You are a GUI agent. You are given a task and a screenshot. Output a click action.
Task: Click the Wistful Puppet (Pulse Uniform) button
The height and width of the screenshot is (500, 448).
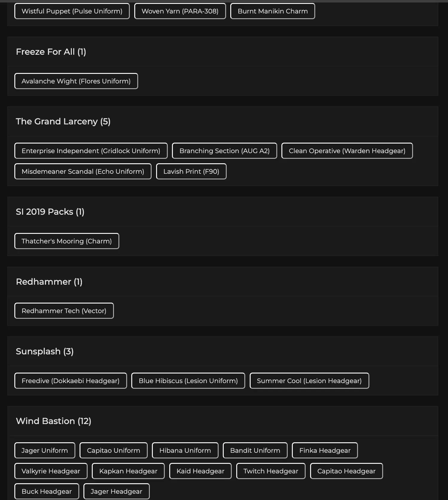coord(72,11)
